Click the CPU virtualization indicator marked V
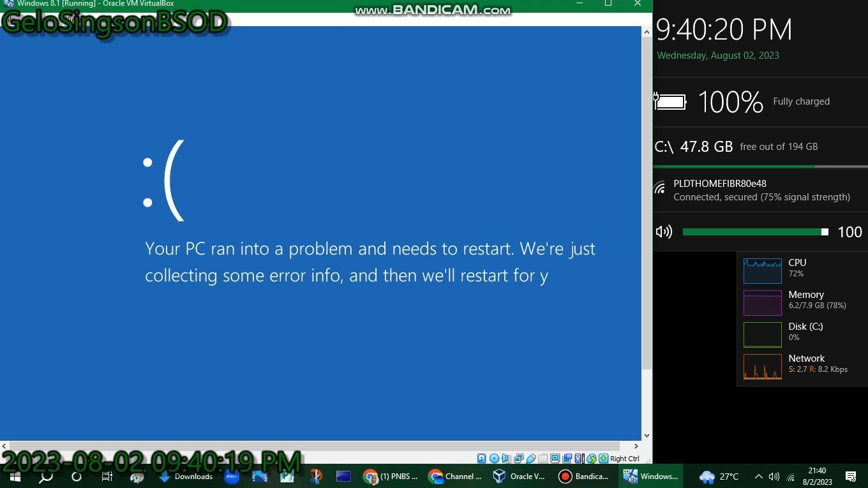 point(578,459)
